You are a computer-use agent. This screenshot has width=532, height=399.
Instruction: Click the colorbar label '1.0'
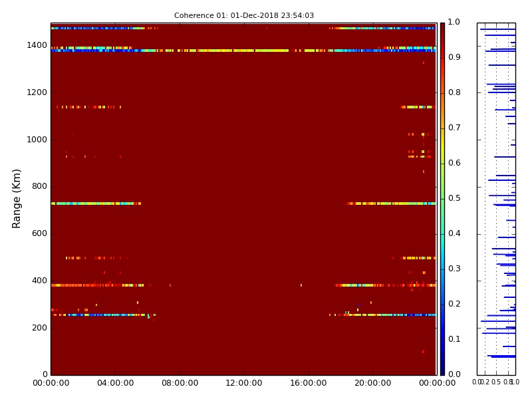coord(454,22)
